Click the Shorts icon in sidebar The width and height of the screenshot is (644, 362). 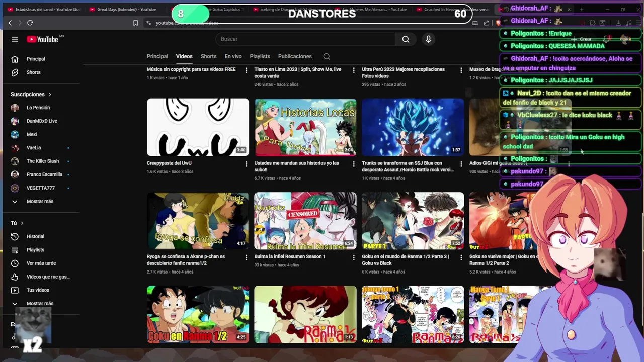pyautogui.click(x=15, y=72)
